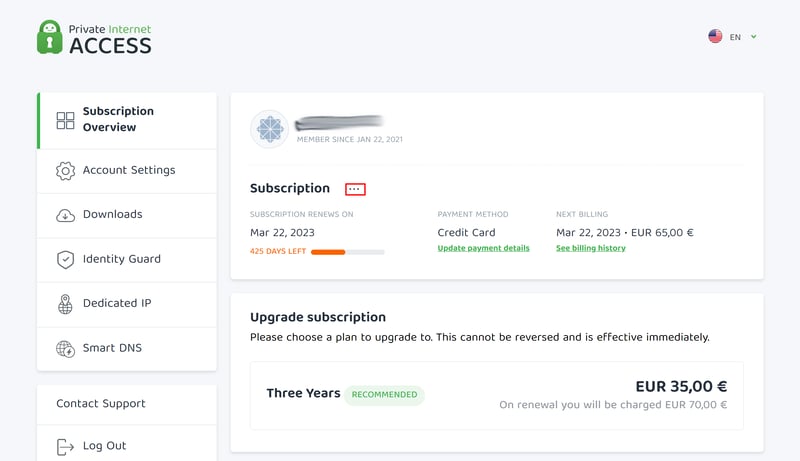Expand the EN language dropdown chevron
800x461 pixels.
754,37
